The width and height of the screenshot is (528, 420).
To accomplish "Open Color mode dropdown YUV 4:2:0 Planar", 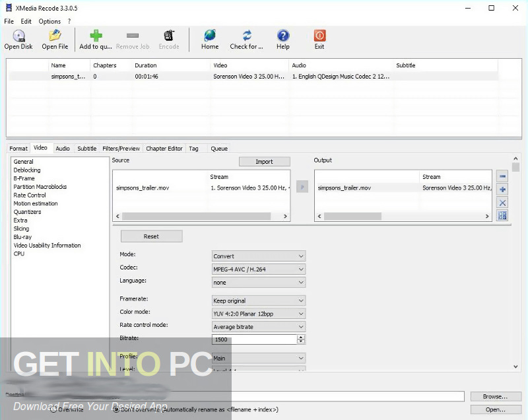I will (x=259, y=314).
